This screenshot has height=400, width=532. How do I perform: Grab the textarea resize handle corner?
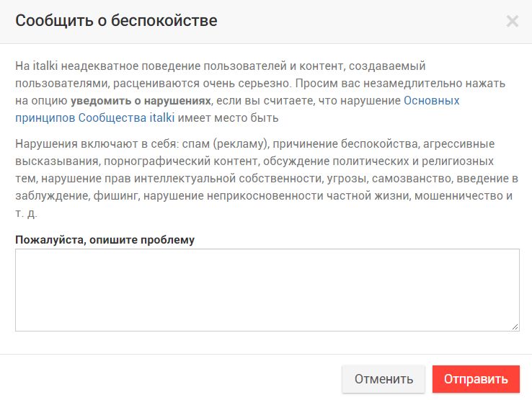(515, 326)
